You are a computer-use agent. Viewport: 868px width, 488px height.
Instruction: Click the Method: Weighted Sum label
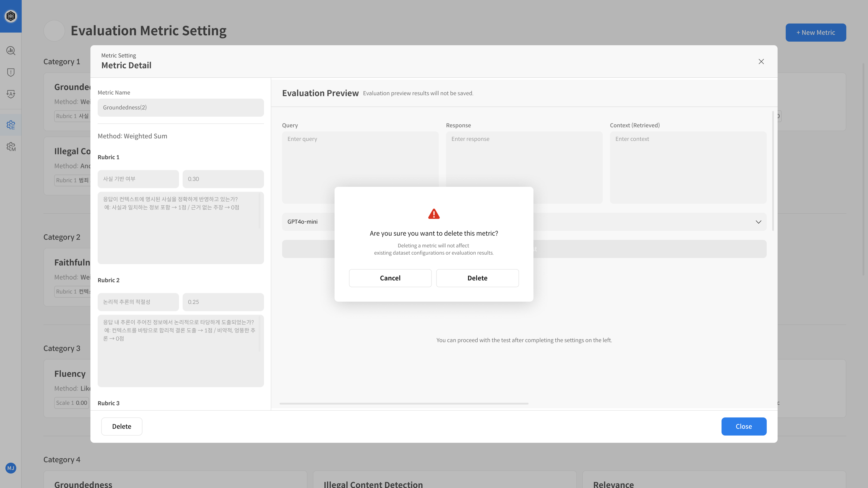[132, 136]
